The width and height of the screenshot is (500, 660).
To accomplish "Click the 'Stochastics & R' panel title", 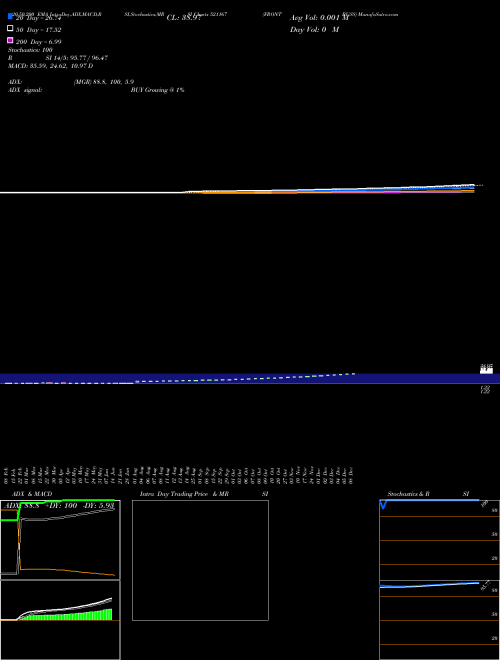I will [408, 494].
